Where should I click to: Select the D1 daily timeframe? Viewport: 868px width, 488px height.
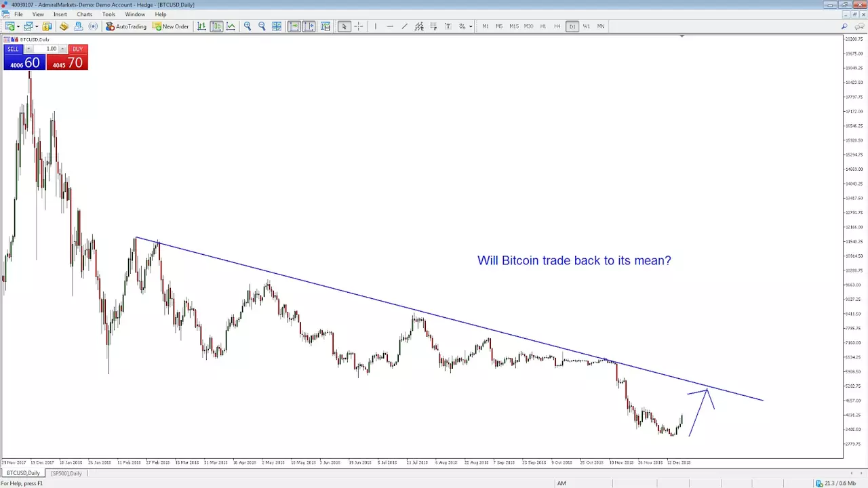point(572,26)
